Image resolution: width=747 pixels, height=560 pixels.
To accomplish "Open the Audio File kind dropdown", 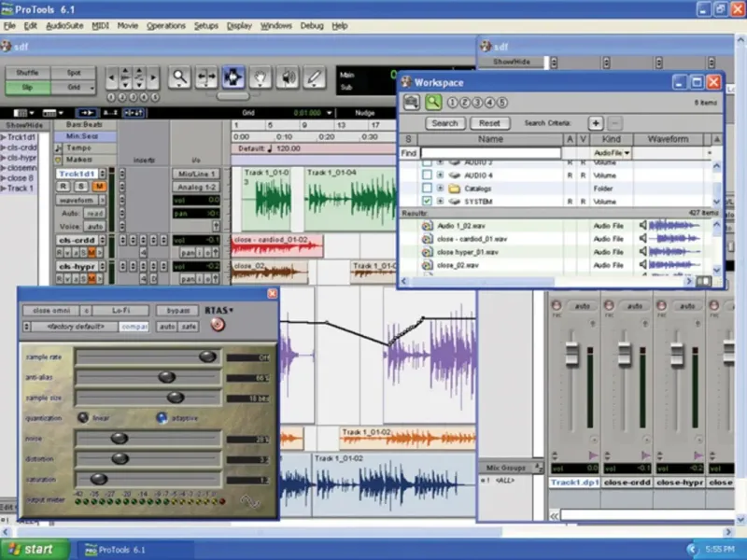I will pos(613,153).
